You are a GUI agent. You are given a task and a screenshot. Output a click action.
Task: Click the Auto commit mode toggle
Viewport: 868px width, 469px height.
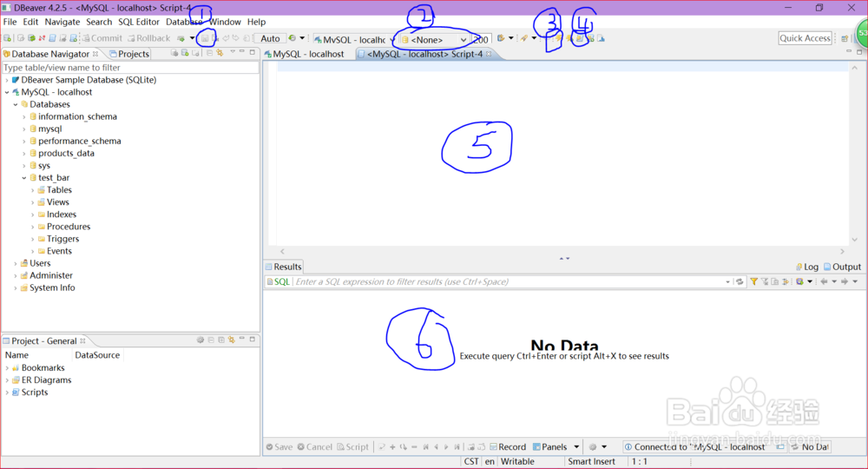pyautogui.click(x=270, y=38)
